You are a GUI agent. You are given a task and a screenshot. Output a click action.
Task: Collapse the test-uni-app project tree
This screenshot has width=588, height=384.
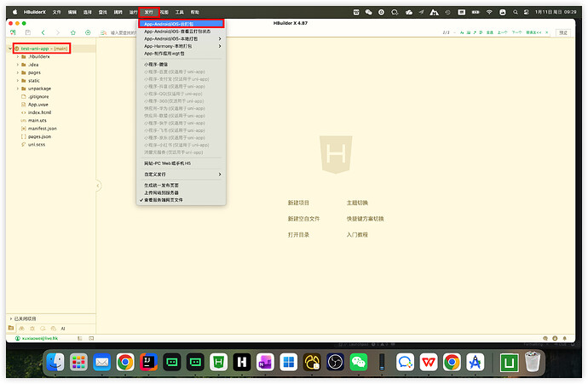pos(9,49)
